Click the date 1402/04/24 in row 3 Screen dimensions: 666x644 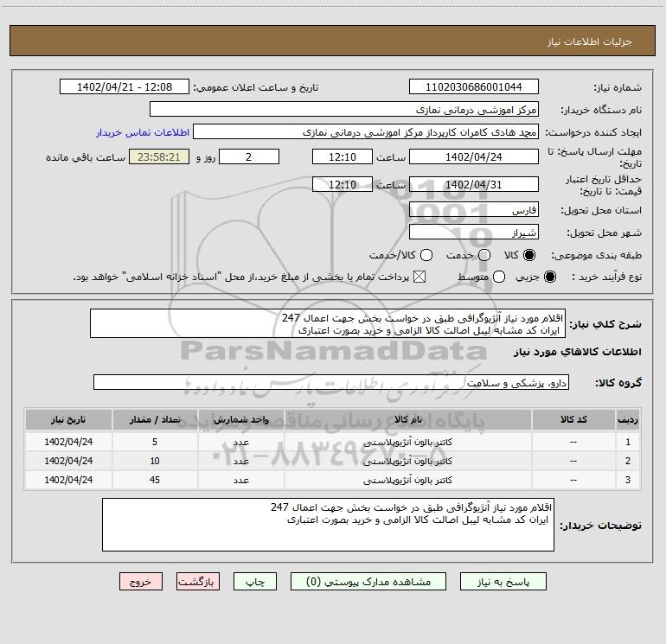click(x=68, y=480)
